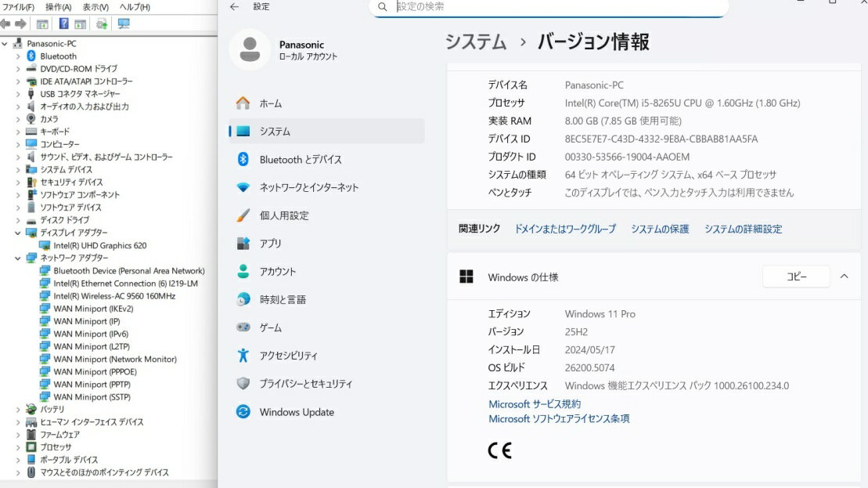Screen dimensions: 868x488
Task: Click the update driver toolbar icon
Action: tap(102, 23)
